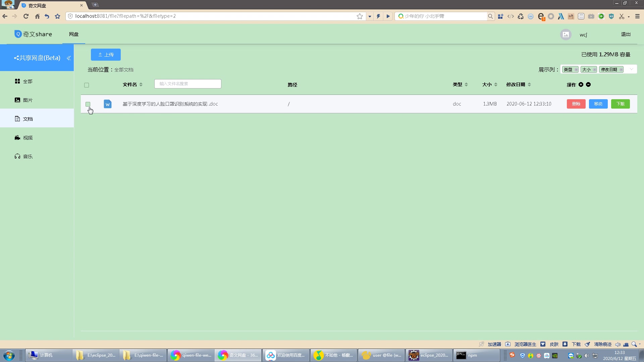Remove the 类型 tag from display columns
Image resolution: width=644 pixels, height=362 pixels.
(576, 70)
